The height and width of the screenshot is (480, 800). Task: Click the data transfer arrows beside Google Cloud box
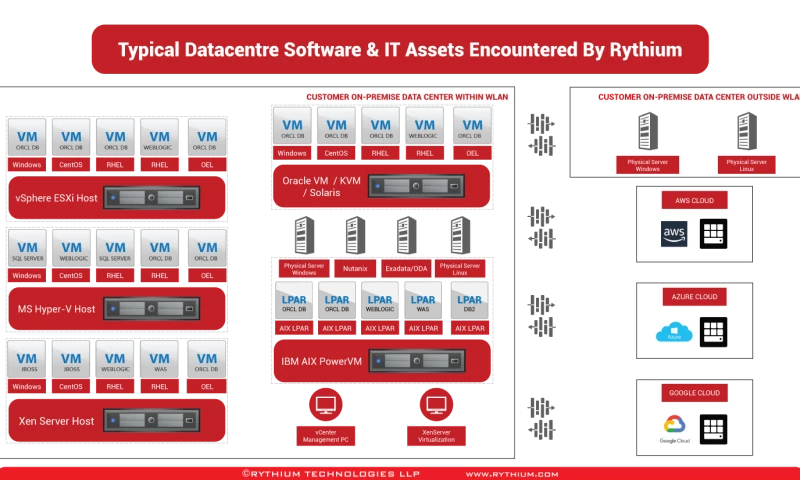(542, 419)
